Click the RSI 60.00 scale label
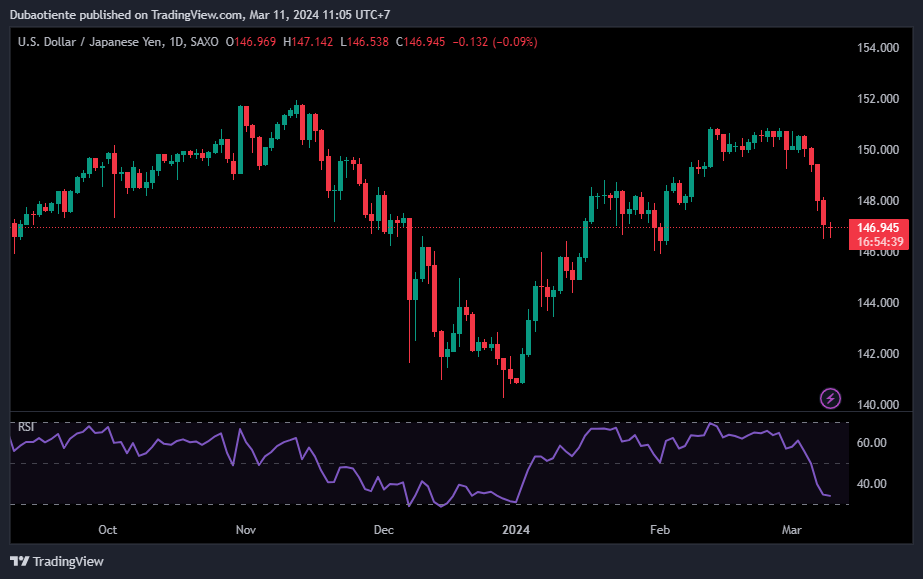The height and width of the screenshot is (579, 923). coord(871,442)
